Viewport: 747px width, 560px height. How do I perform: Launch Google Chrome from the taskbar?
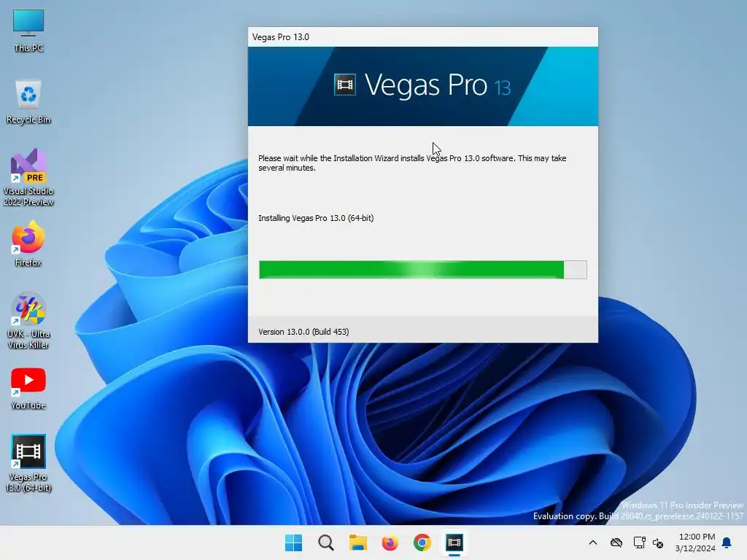coord(422,542)
